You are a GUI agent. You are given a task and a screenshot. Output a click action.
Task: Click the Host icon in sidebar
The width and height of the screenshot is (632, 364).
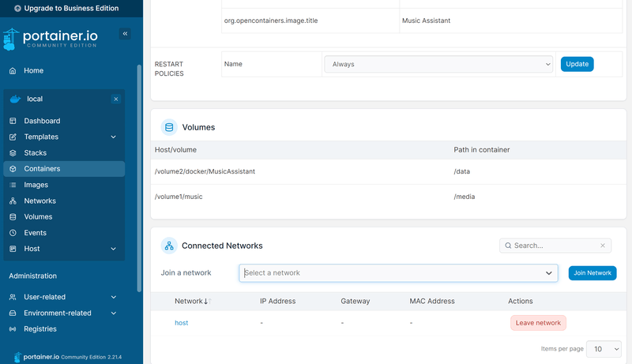(x=13, y=249)
